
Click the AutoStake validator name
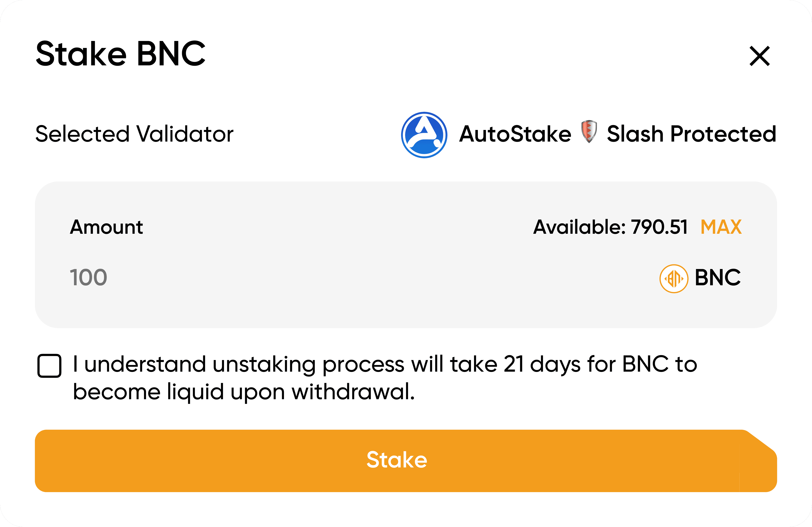pyautogui.click(x=515, y=134)
